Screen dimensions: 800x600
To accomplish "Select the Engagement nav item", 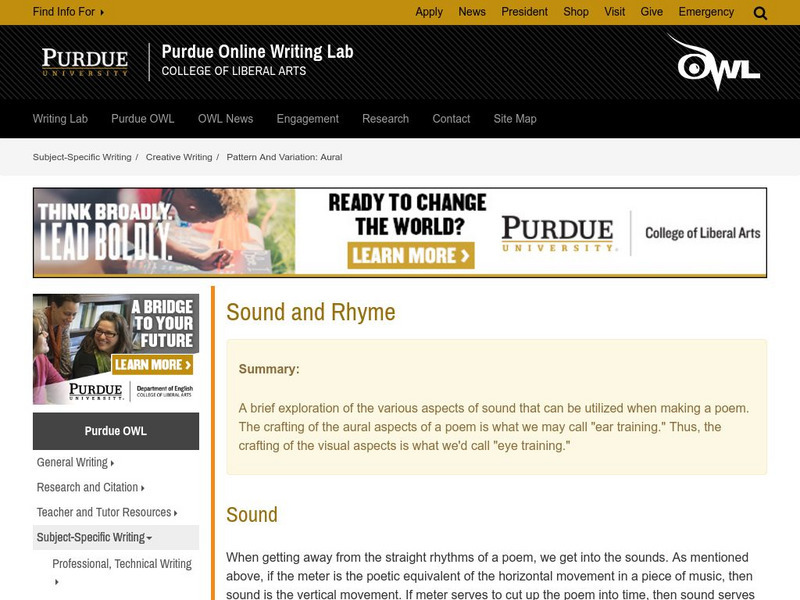I will coord(308,119).
